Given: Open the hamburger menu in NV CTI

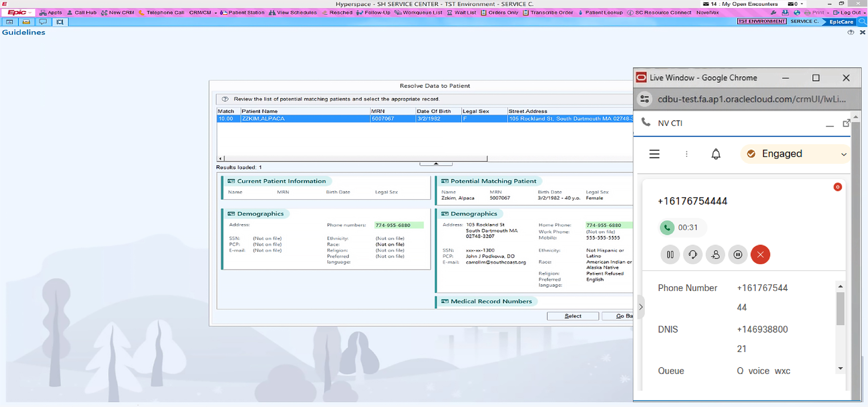Looking at the screenshot, I should tap(654, 154).
